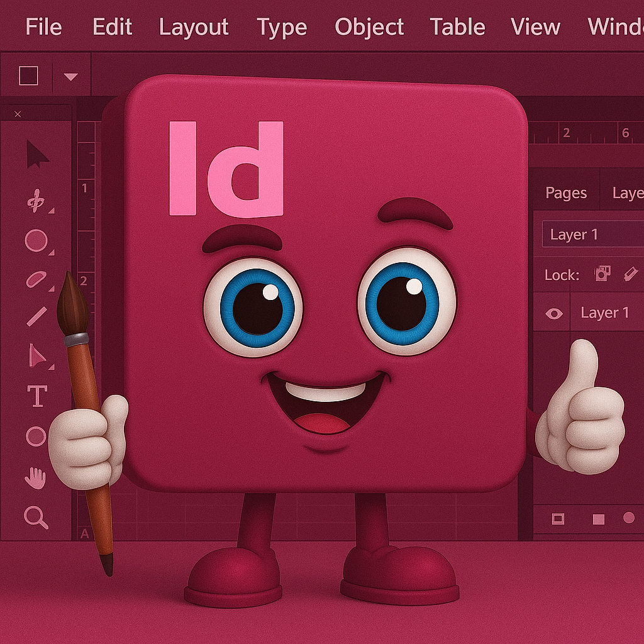Select the Direct Selection tool above Type tool
644x644 pixels.
37,355
